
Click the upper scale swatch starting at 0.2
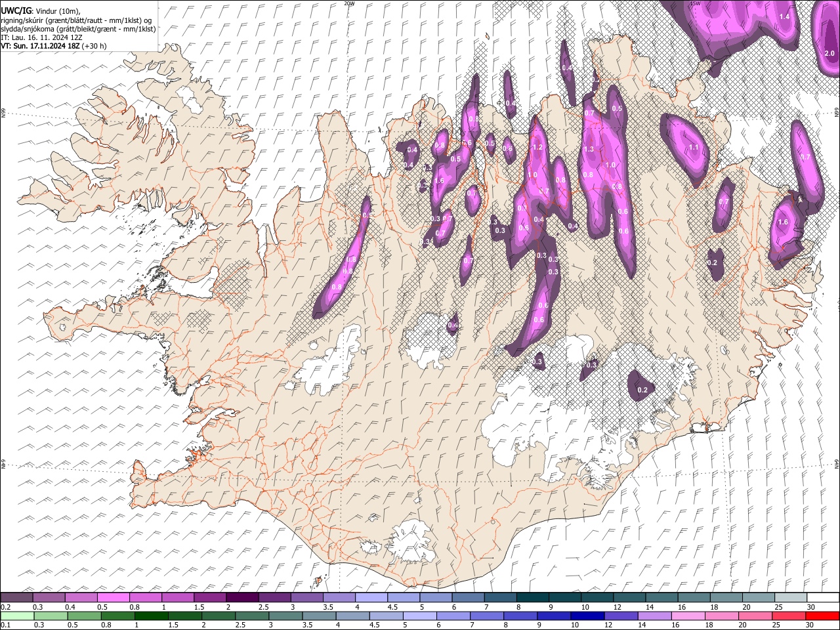[16, 598]
